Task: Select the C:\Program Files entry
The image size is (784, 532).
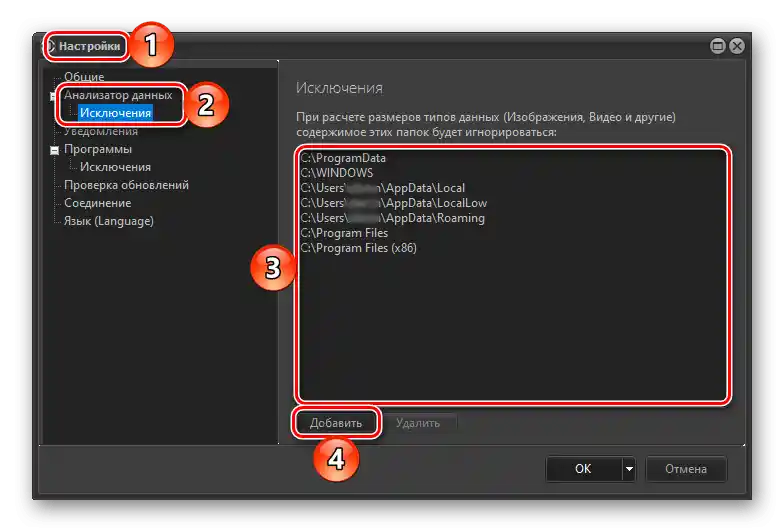Action: point(344,233)
